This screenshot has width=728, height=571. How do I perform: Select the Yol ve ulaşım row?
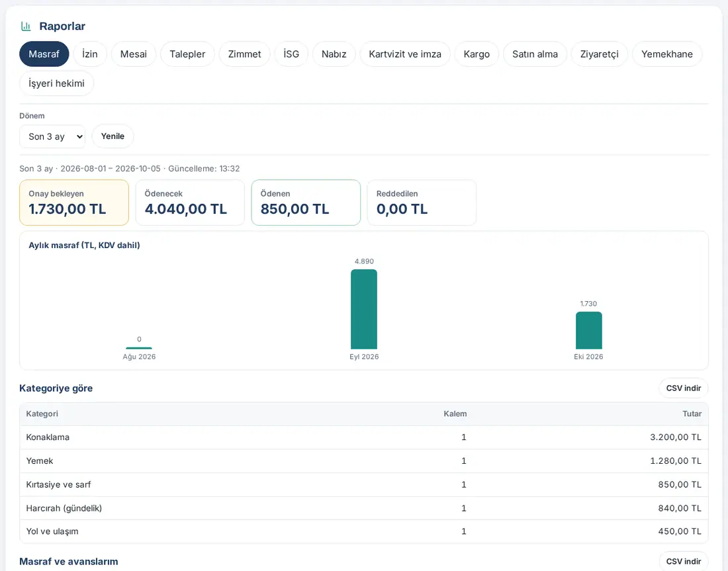364,531
